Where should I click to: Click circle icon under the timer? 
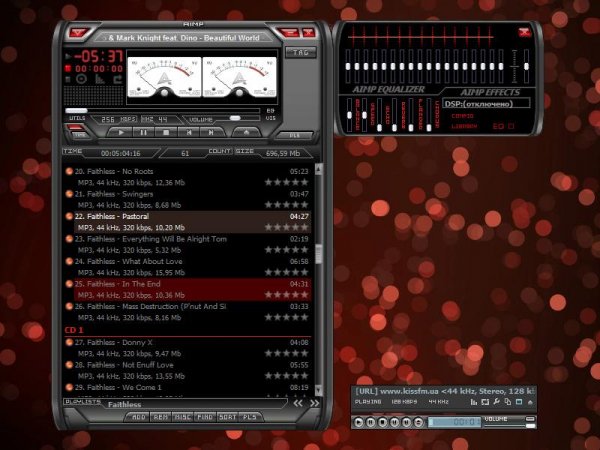(81, 79)
